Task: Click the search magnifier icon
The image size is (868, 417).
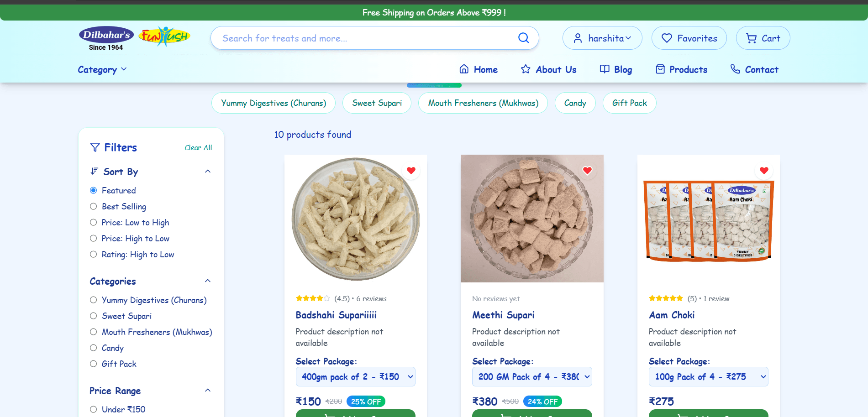Action: (523, 38)
